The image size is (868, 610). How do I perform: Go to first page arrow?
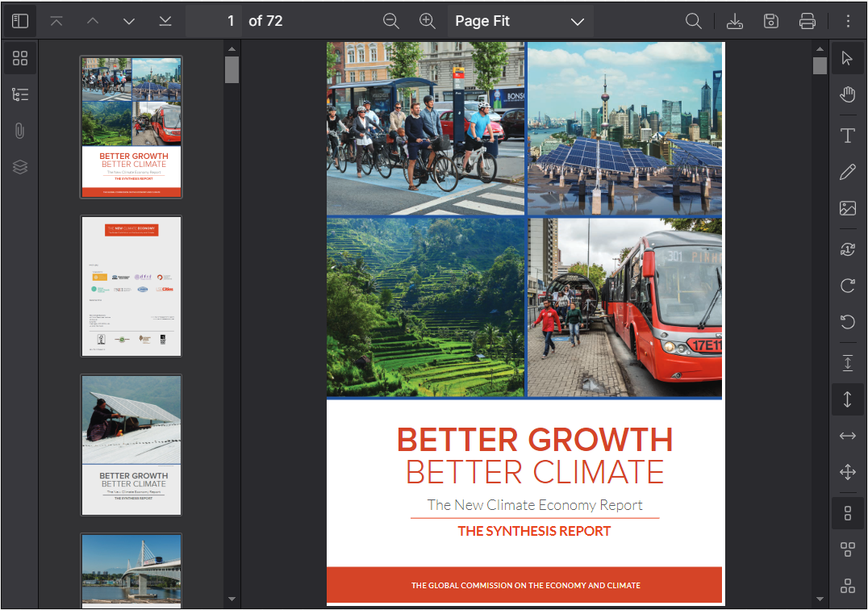pos(56,21)
